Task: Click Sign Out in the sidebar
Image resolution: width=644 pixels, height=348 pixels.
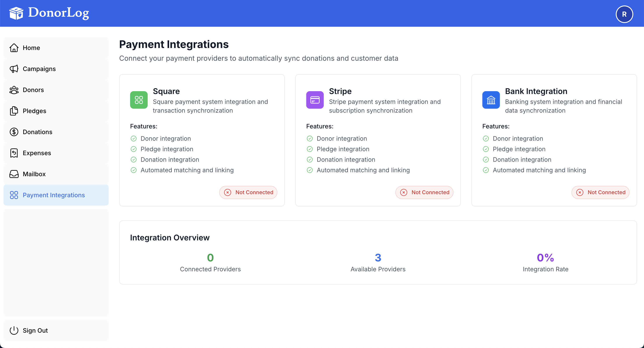Action: tap(35, 330)
